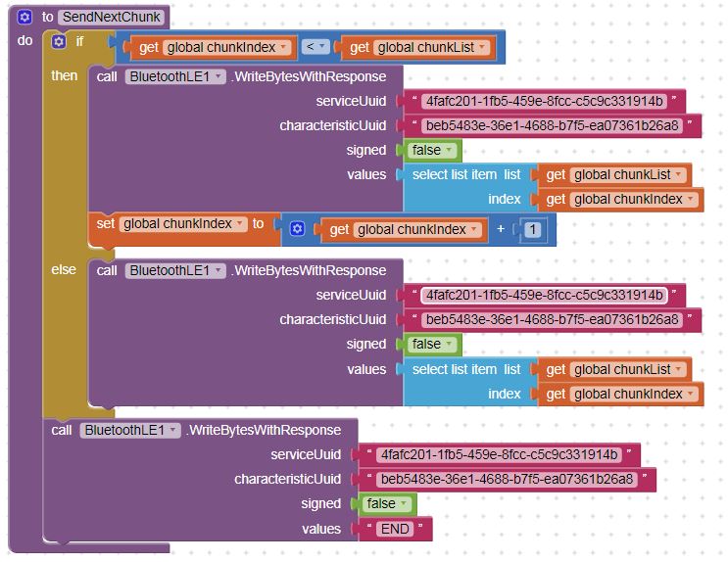Click the gear icon on the addition block
The height and width of the screenshot is (562, 728).
(x=297, y=229)
